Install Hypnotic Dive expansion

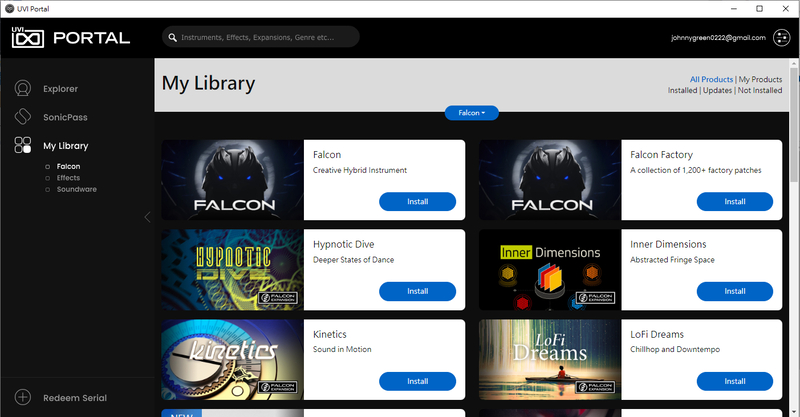coord(417,291)
